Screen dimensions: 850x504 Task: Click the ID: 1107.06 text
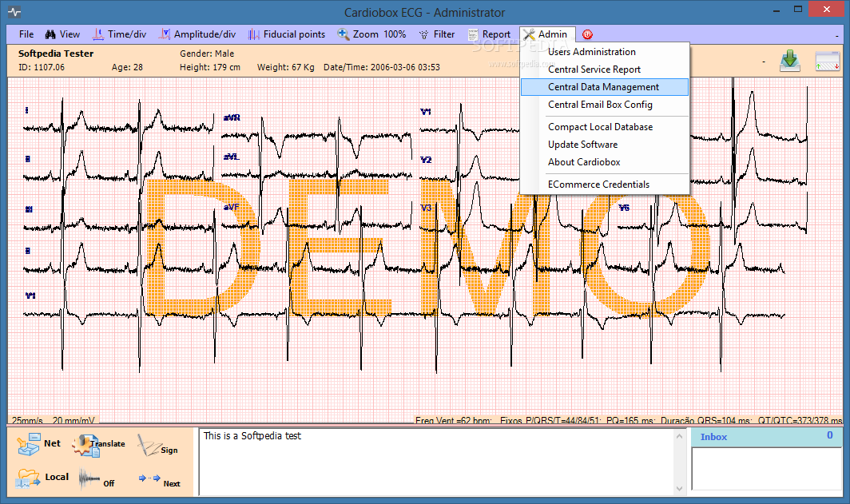coord(42,67)
